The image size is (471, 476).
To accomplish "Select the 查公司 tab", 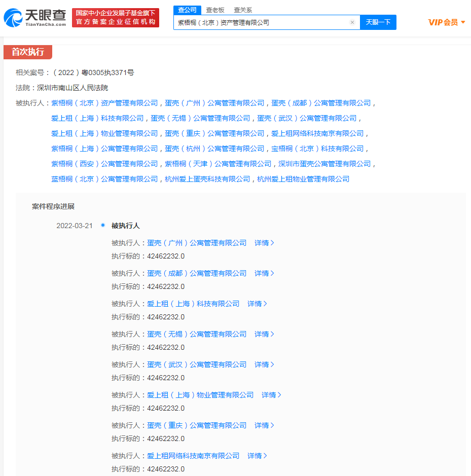I will (x=187, y=10).
